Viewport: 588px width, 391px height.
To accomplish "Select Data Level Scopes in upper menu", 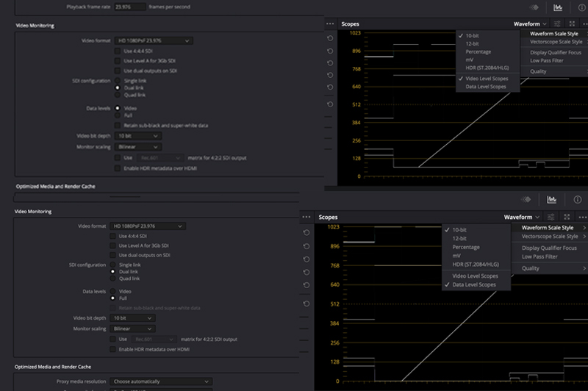I will 487,87.
